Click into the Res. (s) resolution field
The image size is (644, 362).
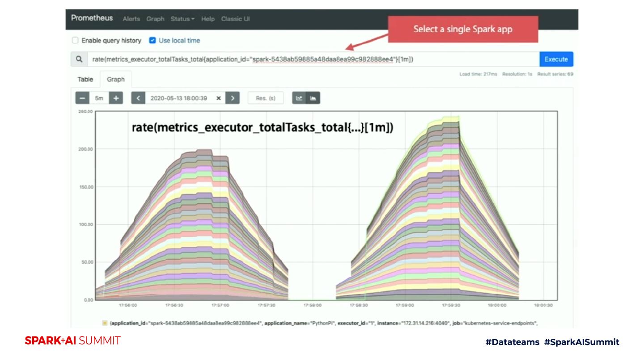(266, 98)
